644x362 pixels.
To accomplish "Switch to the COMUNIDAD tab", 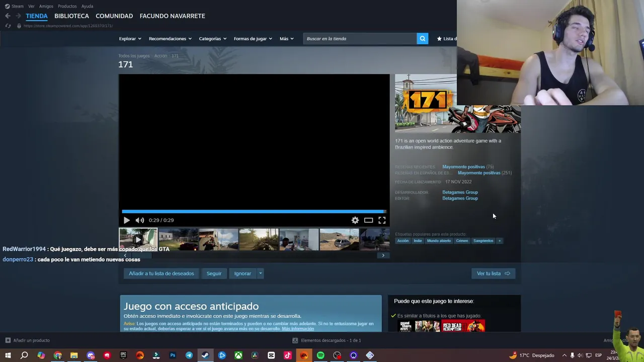I will (x=114, y=16).
